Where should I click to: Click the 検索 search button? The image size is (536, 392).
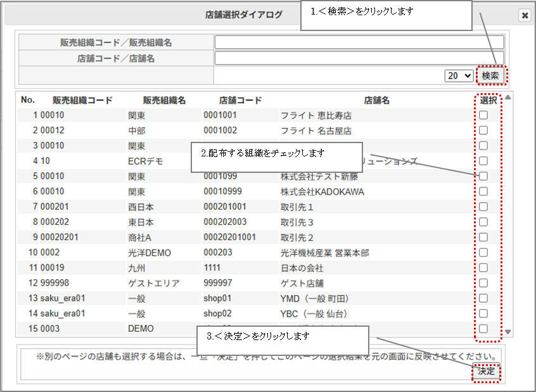490,75
